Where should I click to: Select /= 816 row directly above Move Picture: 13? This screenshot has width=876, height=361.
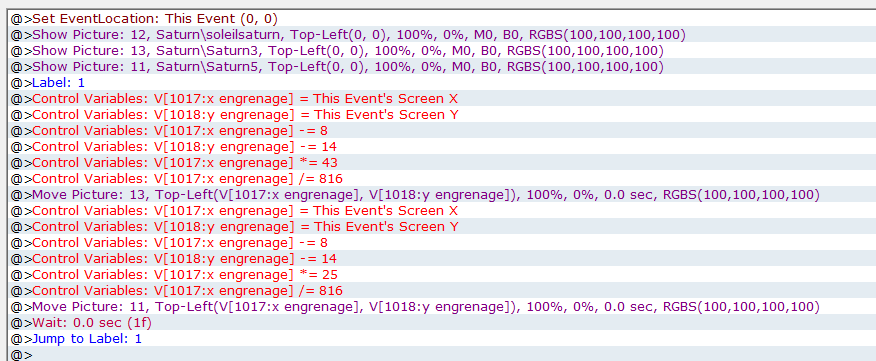441,179
